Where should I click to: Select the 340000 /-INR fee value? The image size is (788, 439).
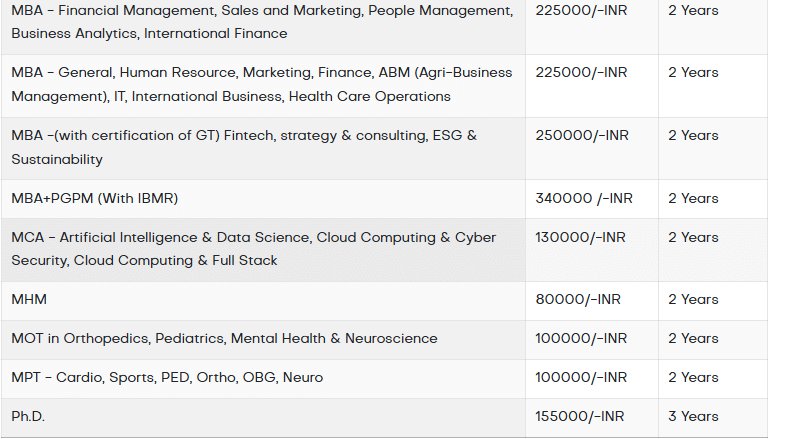coord(584,198)
